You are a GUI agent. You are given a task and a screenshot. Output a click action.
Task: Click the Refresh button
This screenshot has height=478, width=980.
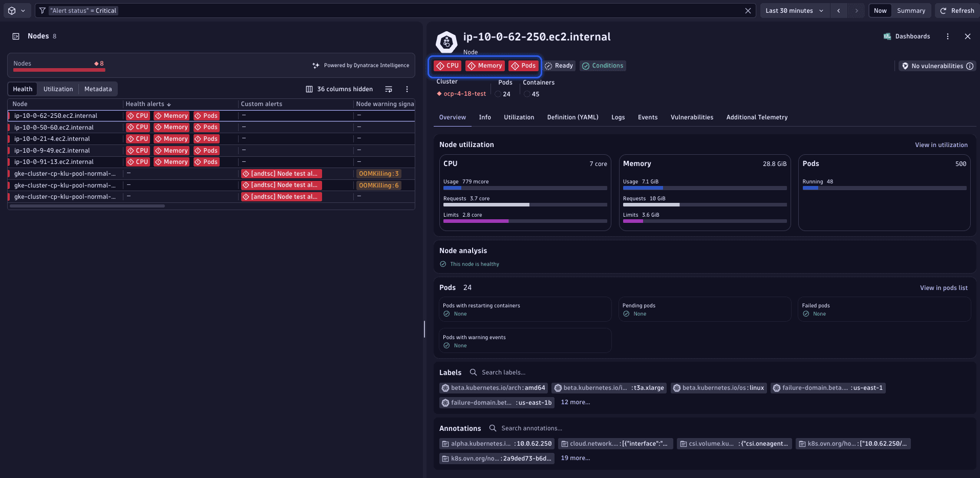tap(957, 11)
